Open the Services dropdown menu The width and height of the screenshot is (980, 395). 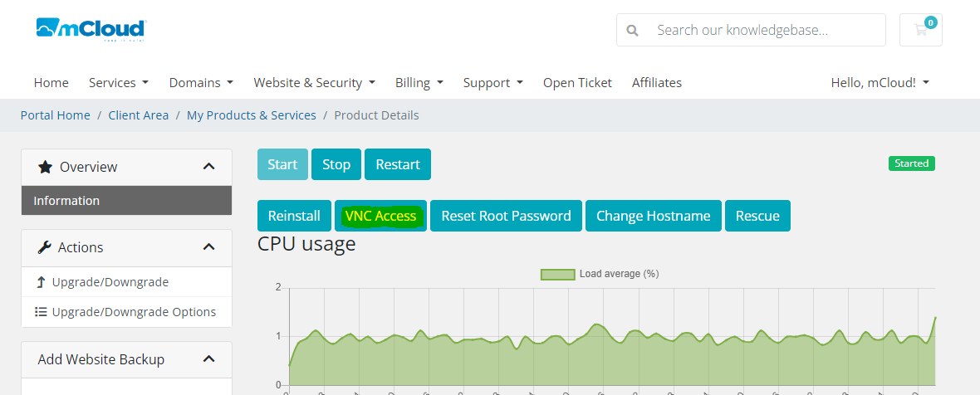(119, 83)
